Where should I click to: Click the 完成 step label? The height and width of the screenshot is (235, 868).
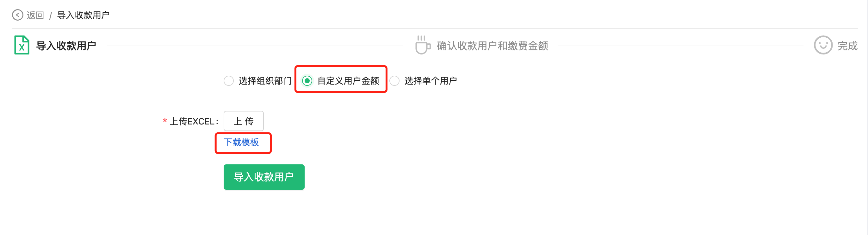(847, 46)
